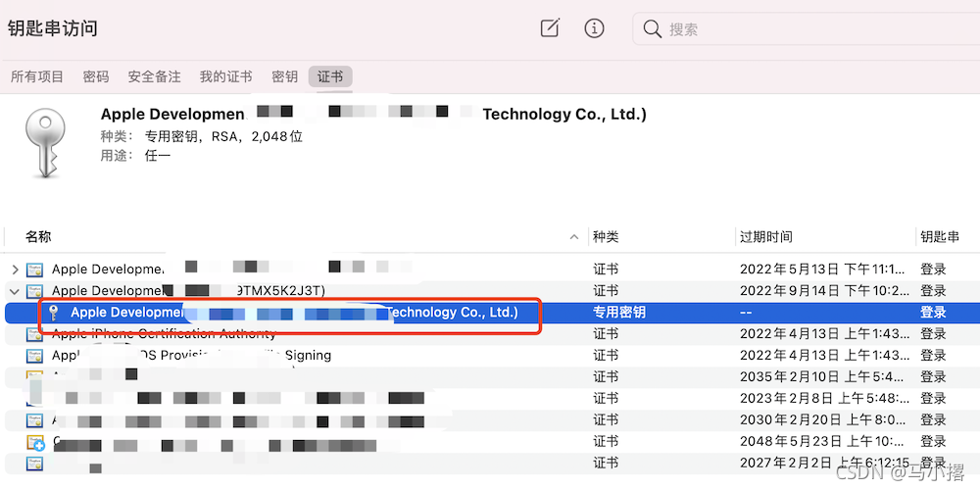980x490 pixels.
Task: Collapse the certificate expiring 2022年9月14日
Action: click(15, 291)
